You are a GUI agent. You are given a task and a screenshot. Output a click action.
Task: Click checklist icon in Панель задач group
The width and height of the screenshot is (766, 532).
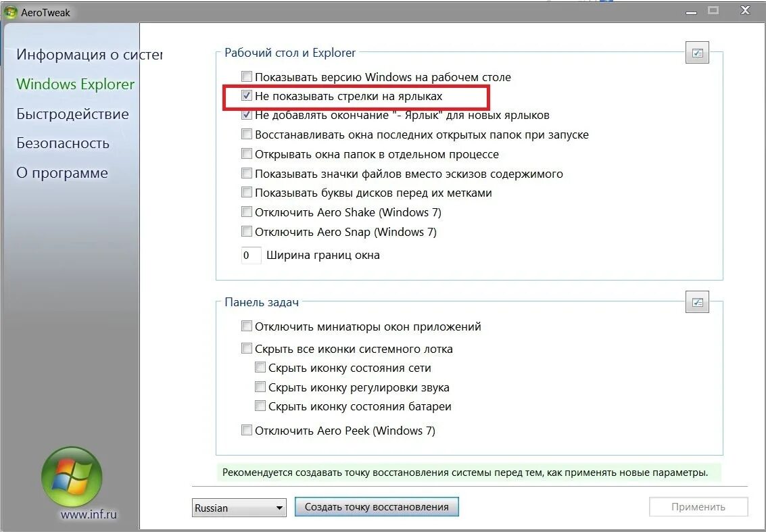(x=697, y=302)
